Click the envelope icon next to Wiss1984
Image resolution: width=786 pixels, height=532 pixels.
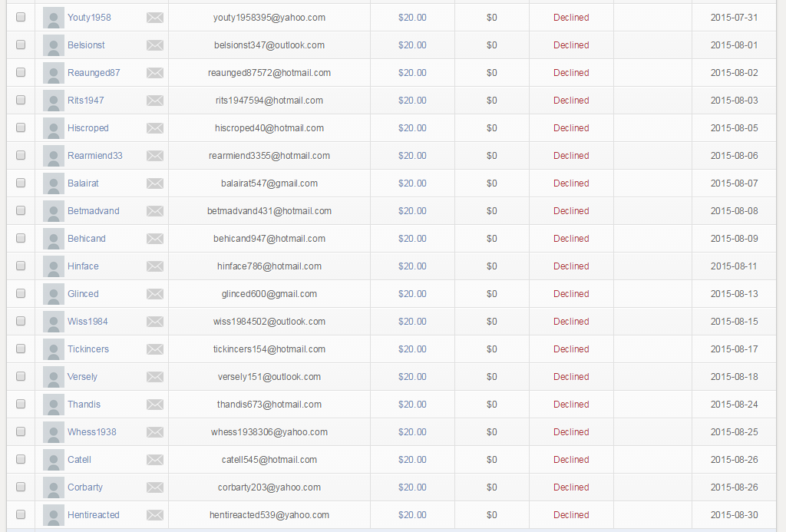[155, 322]
